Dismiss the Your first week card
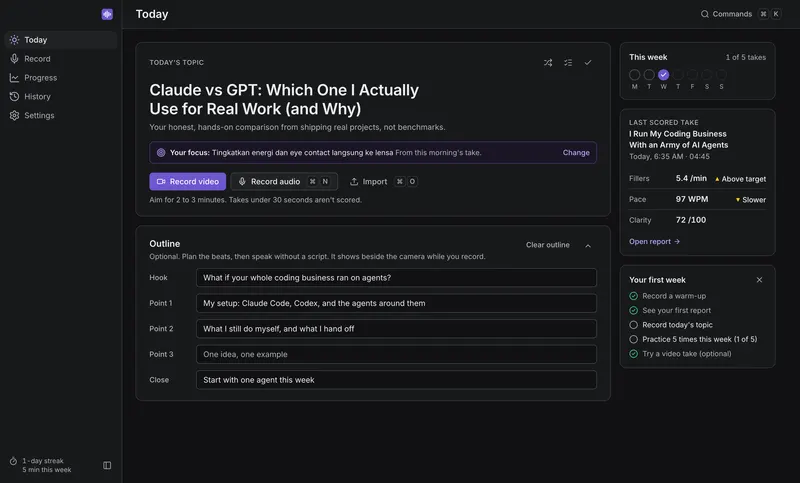The width and height of the screenshot is (800, 483). (759, 279)
